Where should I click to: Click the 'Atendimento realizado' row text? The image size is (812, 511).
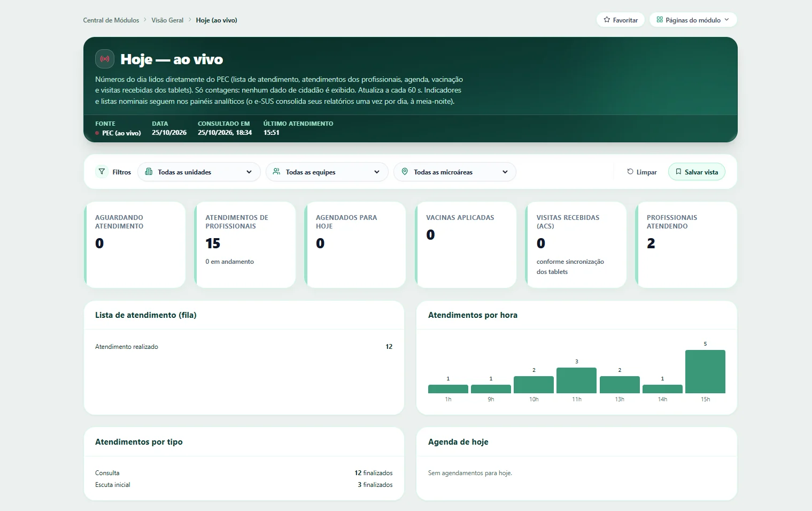pos(127,347)
